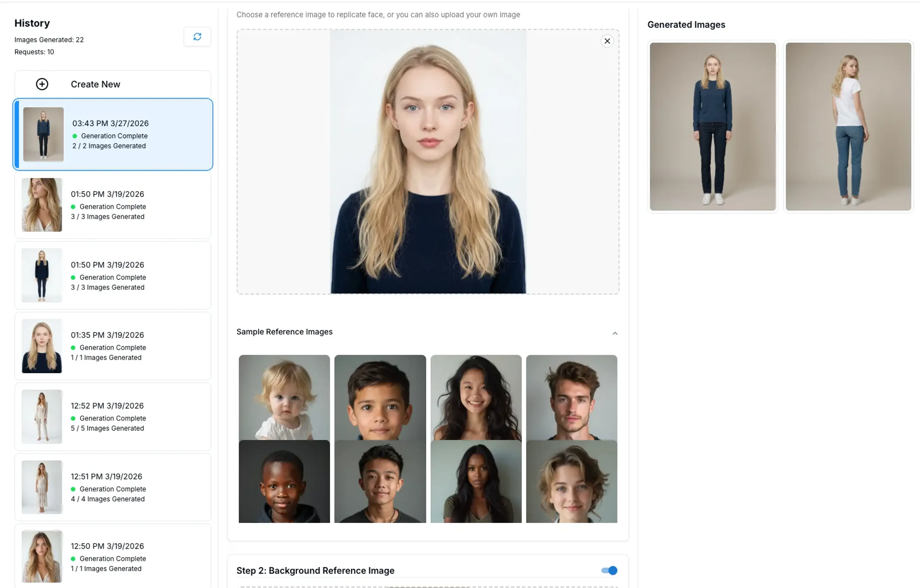The height and width of the screenshot is (588, 920).
Task: Choose the dark-haired boy sample reference image
Action: tap(380, 397)
